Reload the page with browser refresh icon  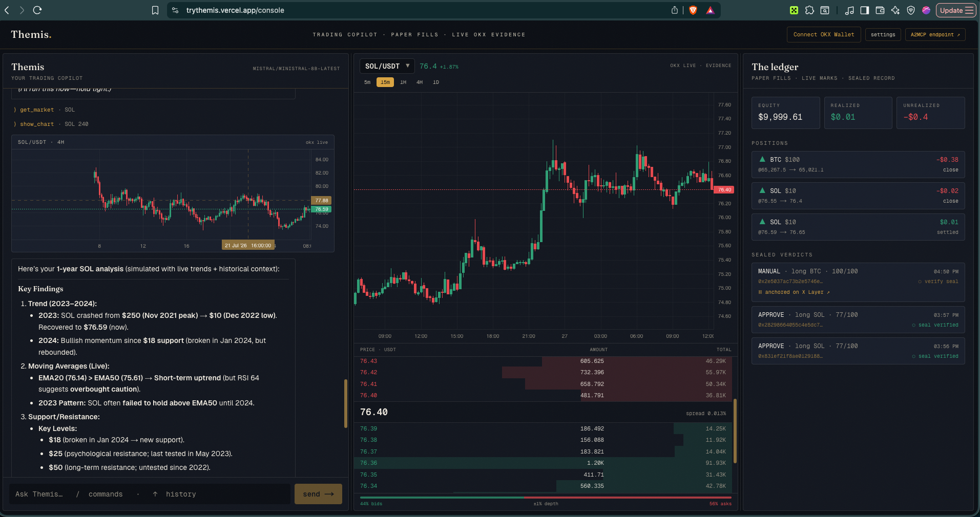(37, 10)
